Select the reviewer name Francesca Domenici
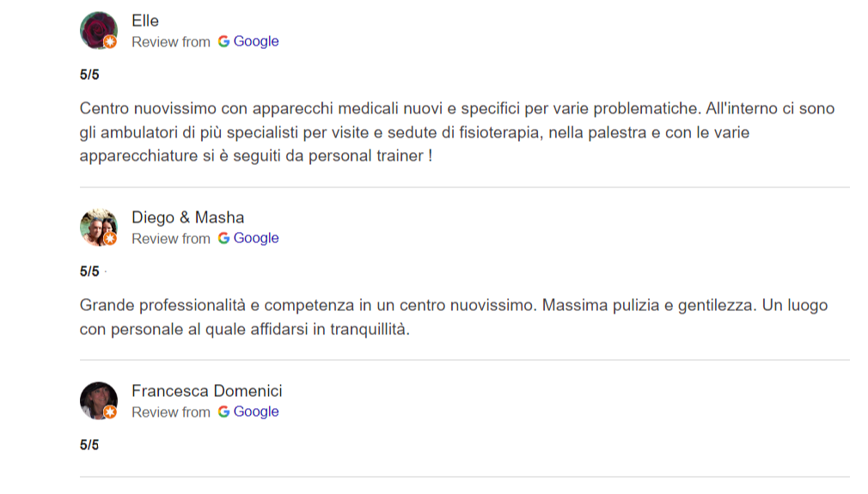 206,391
